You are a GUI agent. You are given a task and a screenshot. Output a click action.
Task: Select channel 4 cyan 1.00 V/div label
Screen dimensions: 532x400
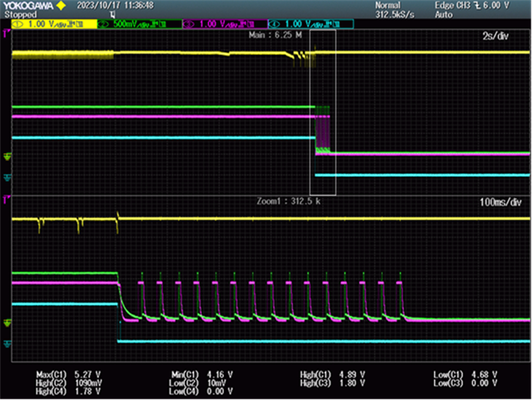(x=311, y=24)
